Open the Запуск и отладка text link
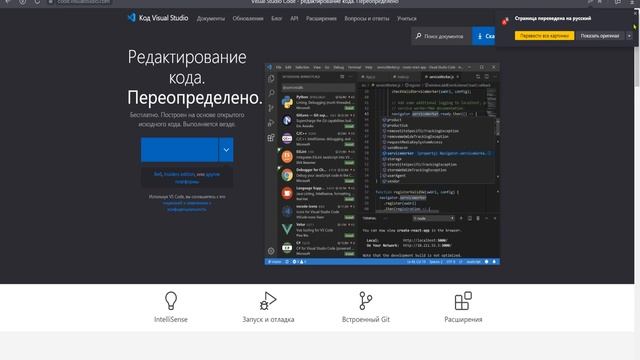This screenshot has height=360, width=640. 268,319
